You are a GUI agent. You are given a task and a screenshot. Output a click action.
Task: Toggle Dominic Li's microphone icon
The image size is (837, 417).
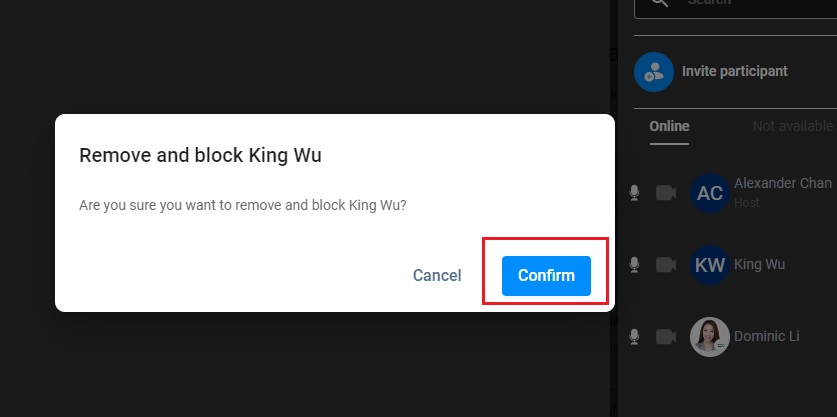pos(634,336)
